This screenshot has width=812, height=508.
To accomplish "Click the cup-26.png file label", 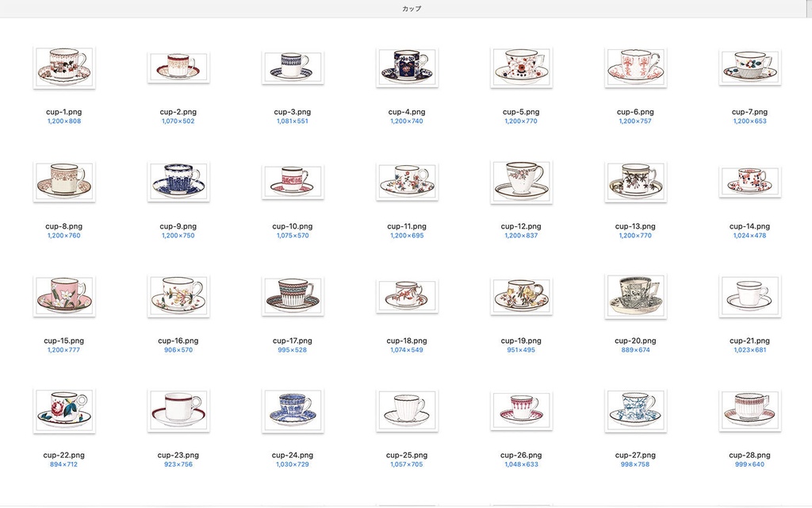I will [x=521, y=455].
